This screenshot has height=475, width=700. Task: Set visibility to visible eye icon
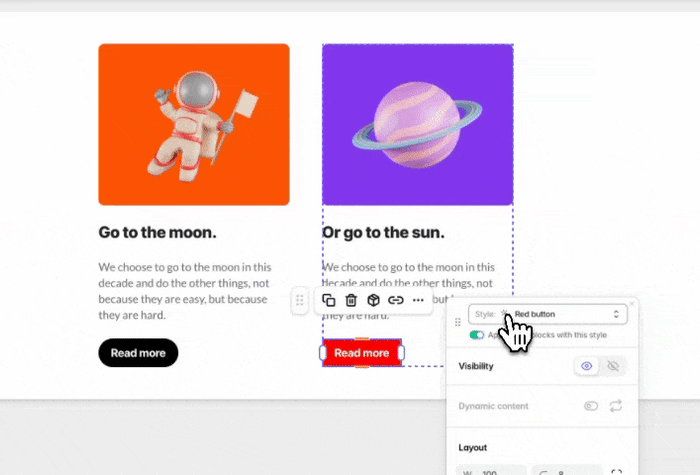pos(587,366)
